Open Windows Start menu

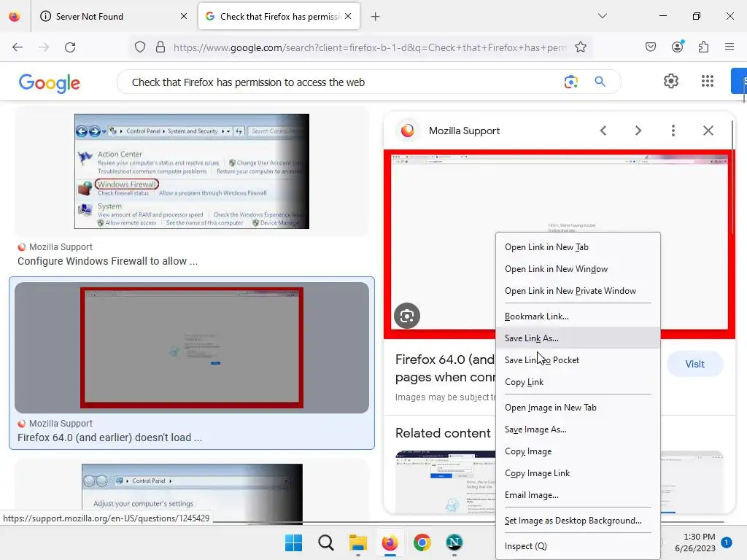pyautogui.click(x=293, y=542)
